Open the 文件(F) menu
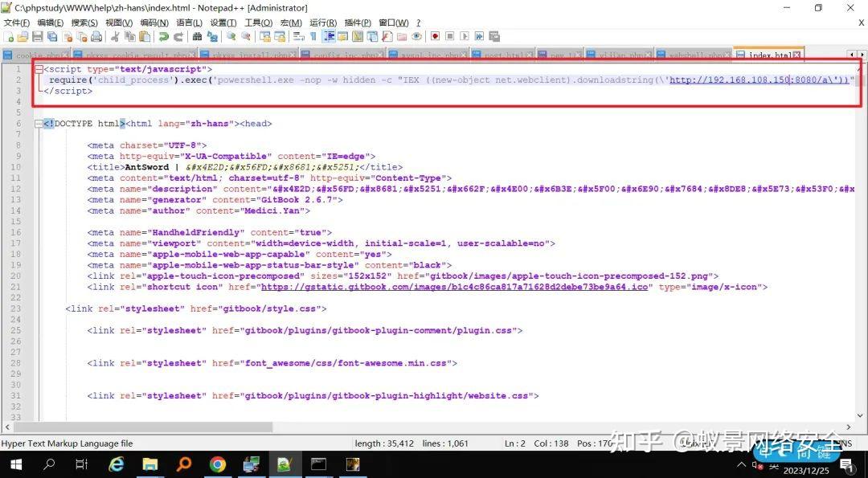 (x=17, y=22)
